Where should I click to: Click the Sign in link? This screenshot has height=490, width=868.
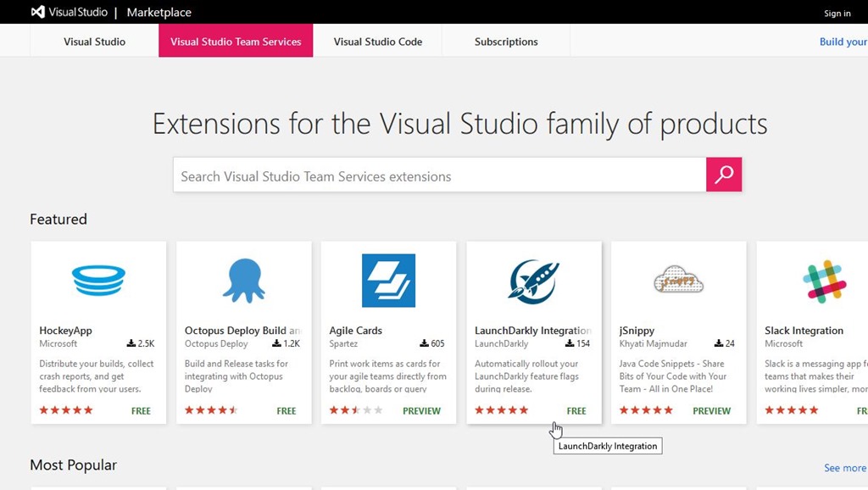837,14
